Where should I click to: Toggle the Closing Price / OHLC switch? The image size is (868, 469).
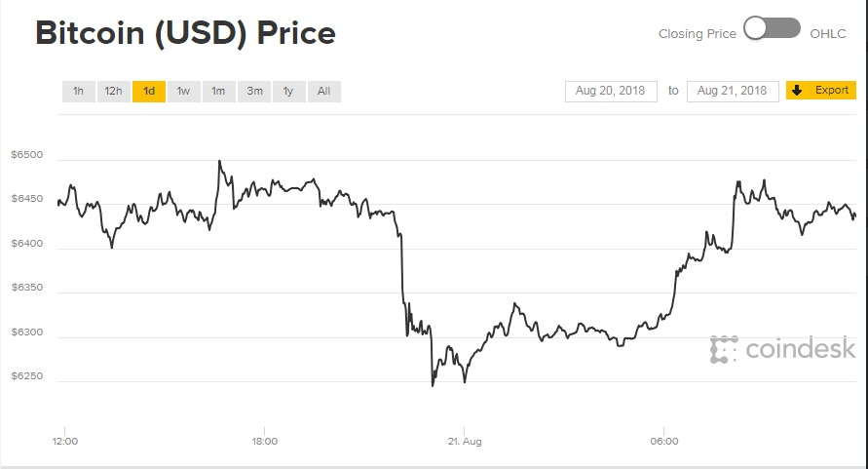coord(772,28)
